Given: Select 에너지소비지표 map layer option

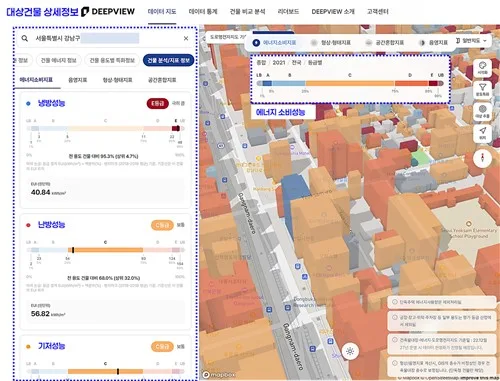Looking at the screenshot, I should [274, 43].
